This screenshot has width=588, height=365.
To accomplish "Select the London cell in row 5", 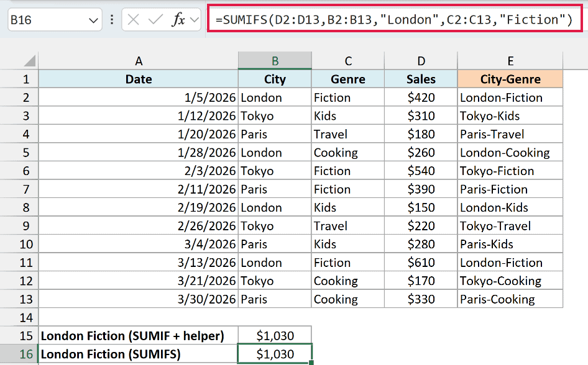I will point(275,152).
